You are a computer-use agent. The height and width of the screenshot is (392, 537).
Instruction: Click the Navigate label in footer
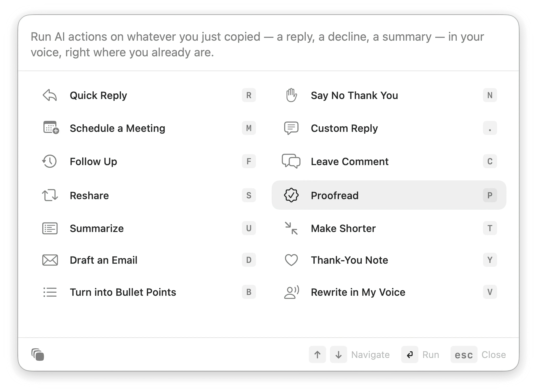(371, 355)
